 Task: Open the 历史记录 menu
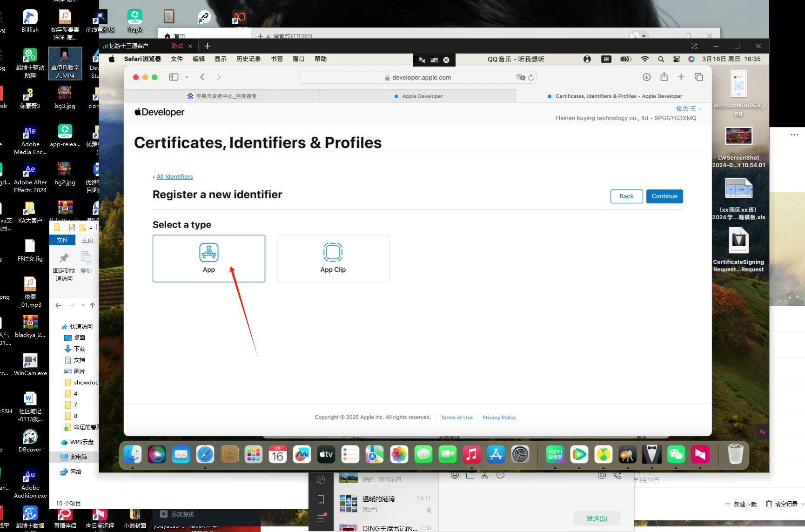(248, 59)
